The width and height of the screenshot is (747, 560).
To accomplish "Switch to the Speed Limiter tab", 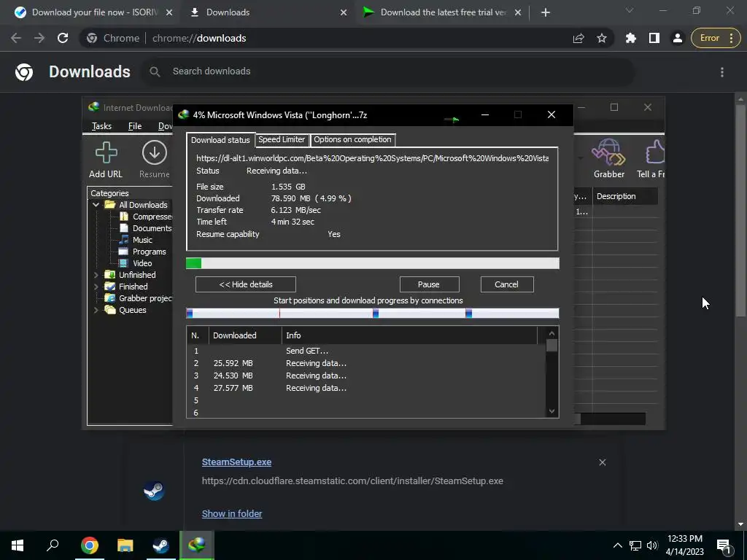I will point(282,139).
